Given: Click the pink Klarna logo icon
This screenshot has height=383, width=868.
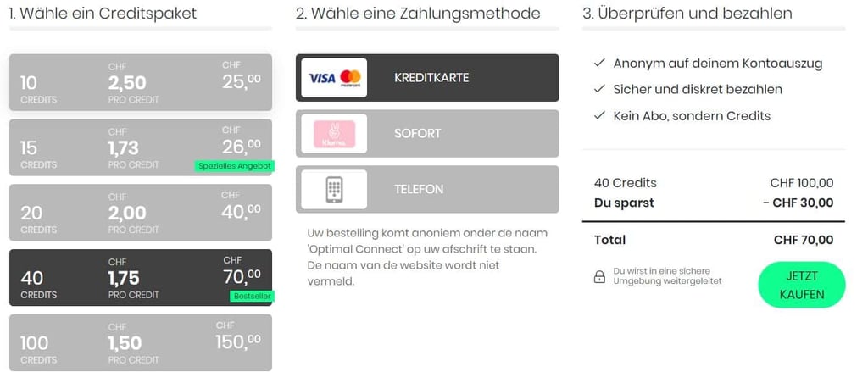Looking at the screenshot, I should point(334,134).
